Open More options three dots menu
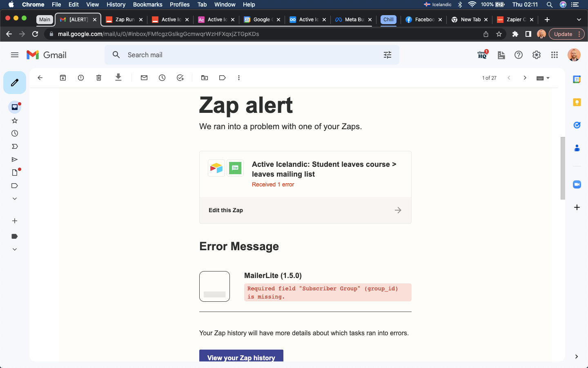 (239, 78)
